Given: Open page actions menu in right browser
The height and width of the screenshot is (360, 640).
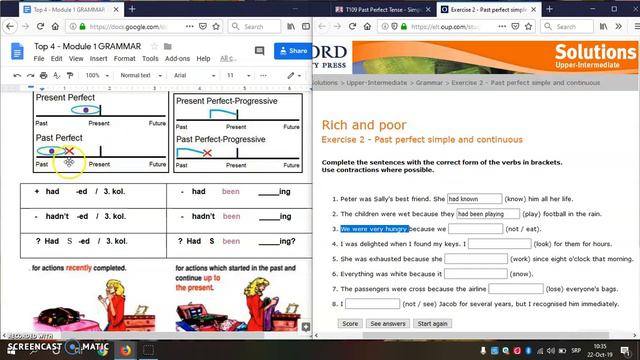Looking at the screenshot, I should [x=502, y=27].
